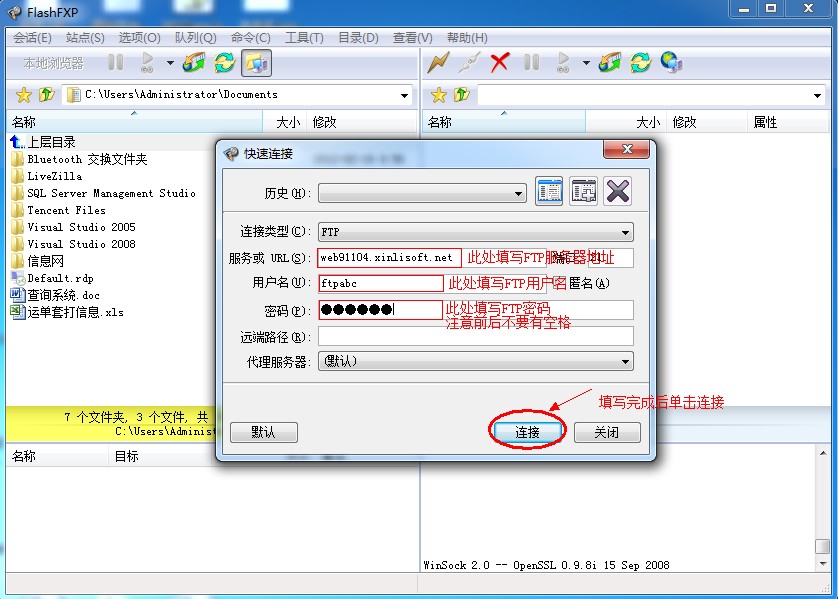Expand the 代理服务器 proxy dropdown
Viewport: 838px width, 599px height.
[625, 361]
